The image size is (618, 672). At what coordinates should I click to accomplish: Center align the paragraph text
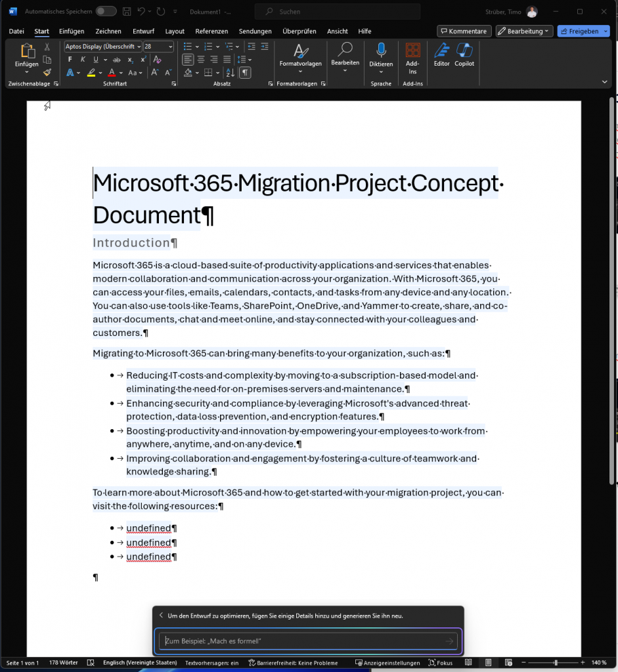[x=201, y=60]
